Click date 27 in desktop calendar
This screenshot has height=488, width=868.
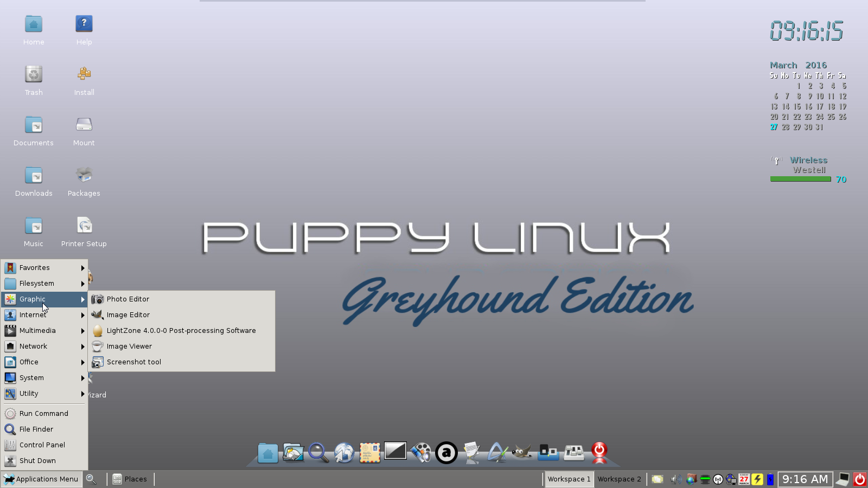click(774, 127)
